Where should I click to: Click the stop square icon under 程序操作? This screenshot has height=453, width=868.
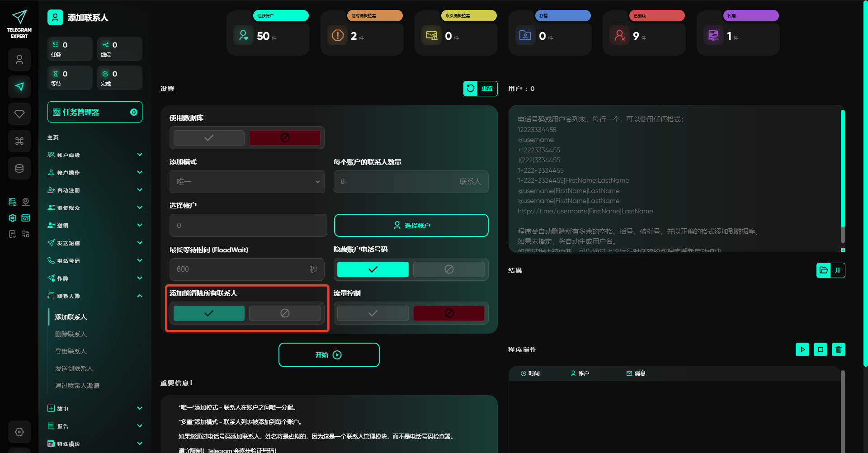click(820, 349)
